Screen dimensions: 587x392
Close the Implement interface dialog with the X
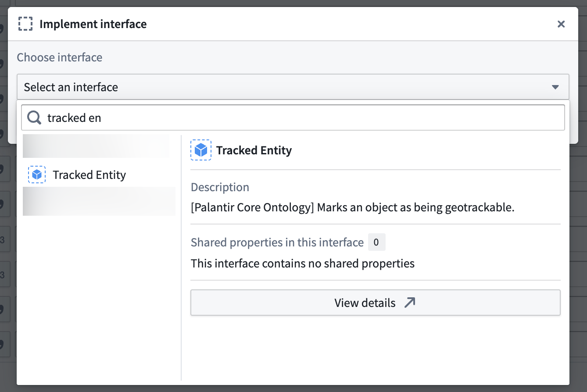click(x=561, y=24)
